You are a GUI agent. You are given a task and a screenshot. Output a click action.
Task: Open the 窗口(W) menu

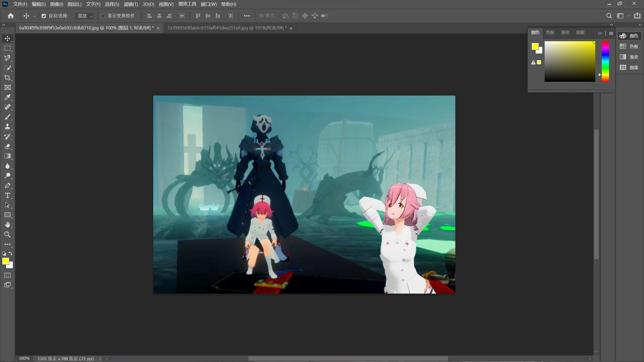point(209,4)
